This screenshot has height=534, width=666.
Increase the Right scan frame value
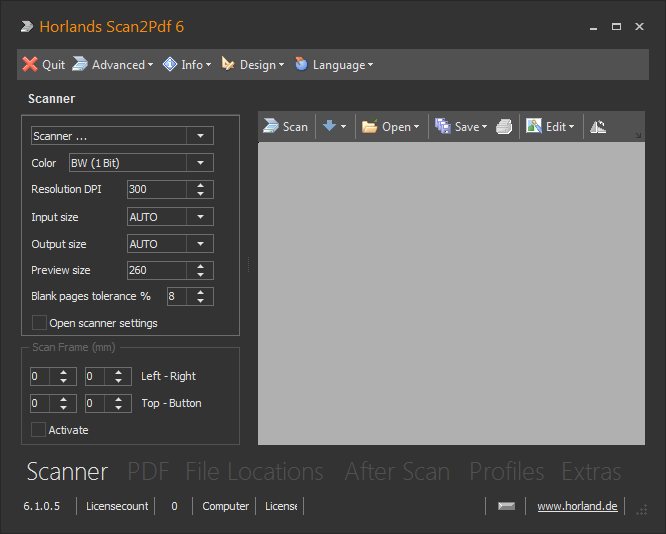119,372
